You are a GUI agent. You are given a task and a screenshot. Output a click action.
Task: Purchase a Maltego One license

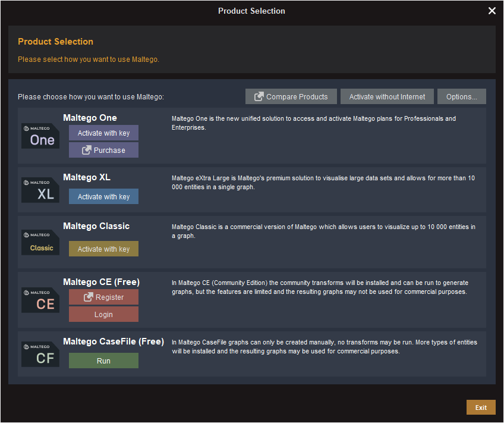click(103, 150)
